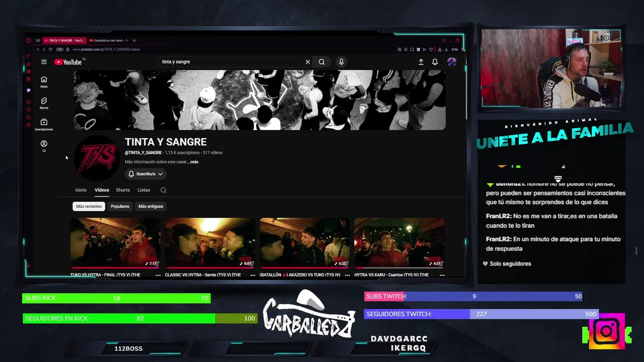Click the search magnifier button
Image resolution: width=644 pixels, height=362 pixels.
tap(321, 62)
